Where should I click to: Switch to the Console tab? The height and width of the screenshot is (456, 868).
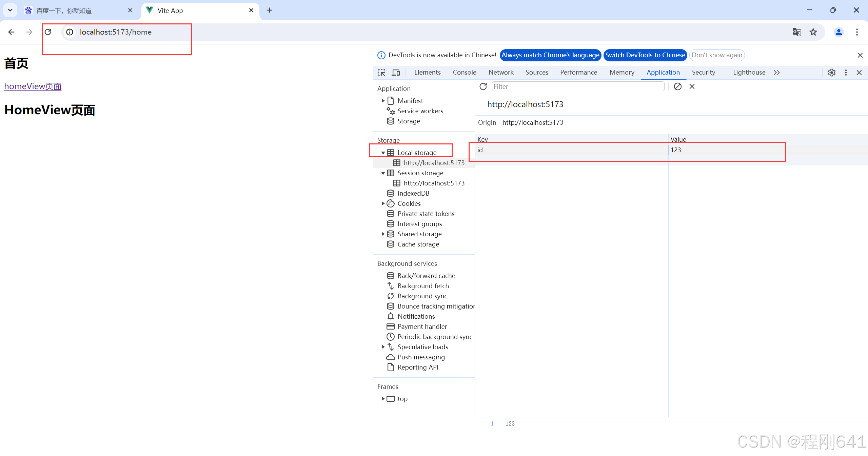point(464,72)
